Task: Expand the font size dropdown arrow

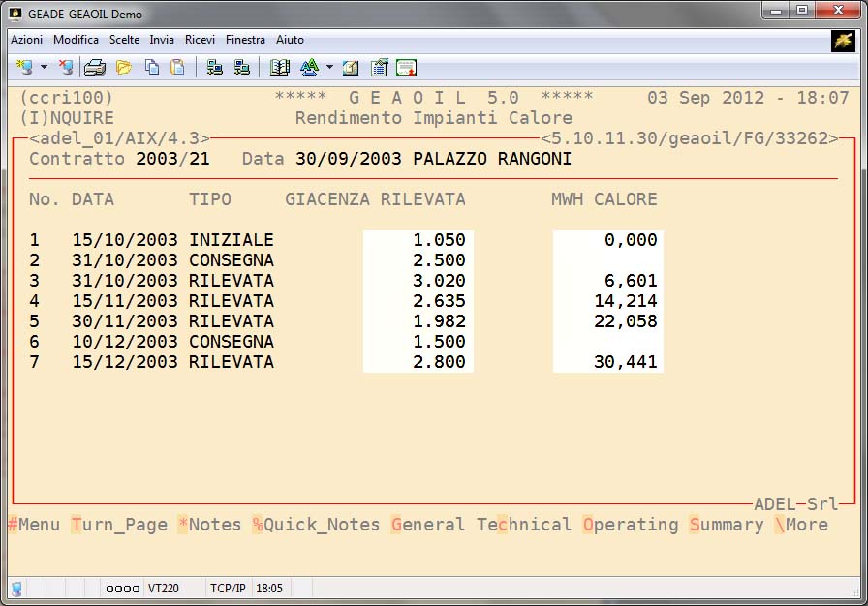Action: click(x=329, y=67)
